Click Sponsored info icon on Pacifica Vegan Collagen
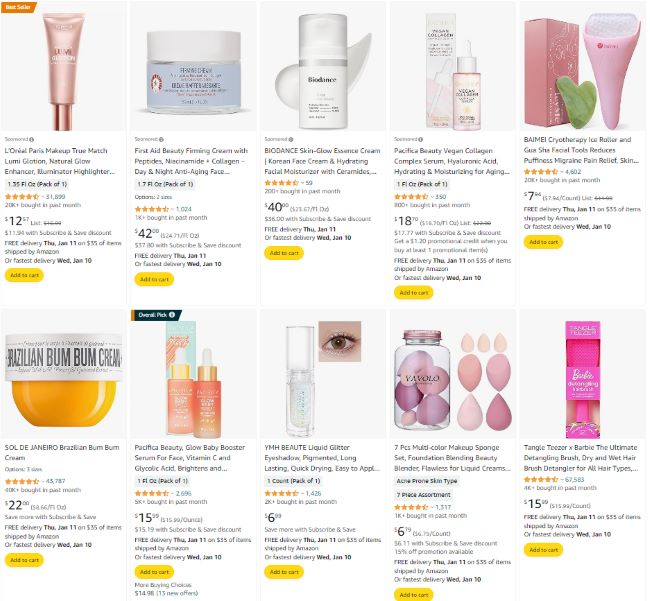The height and width of the screenshot is (601, 650). pos(421,139)
